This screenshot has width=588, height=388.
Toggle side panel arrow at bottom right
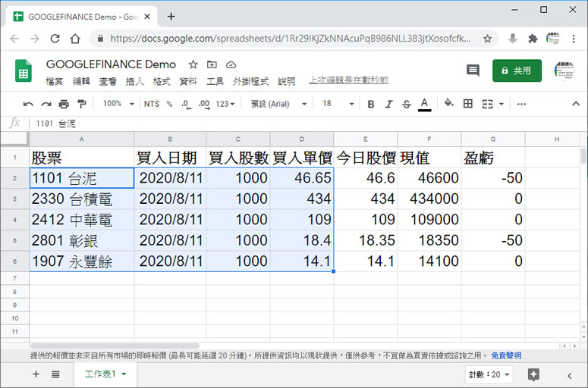click(x=569, y=375)
